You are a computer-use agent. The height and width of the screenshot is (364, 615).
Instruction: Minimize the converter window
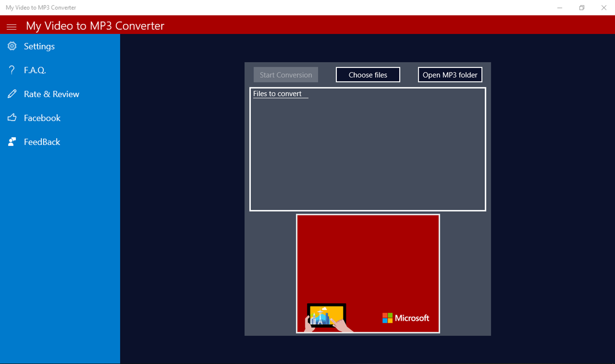(560, 8)
